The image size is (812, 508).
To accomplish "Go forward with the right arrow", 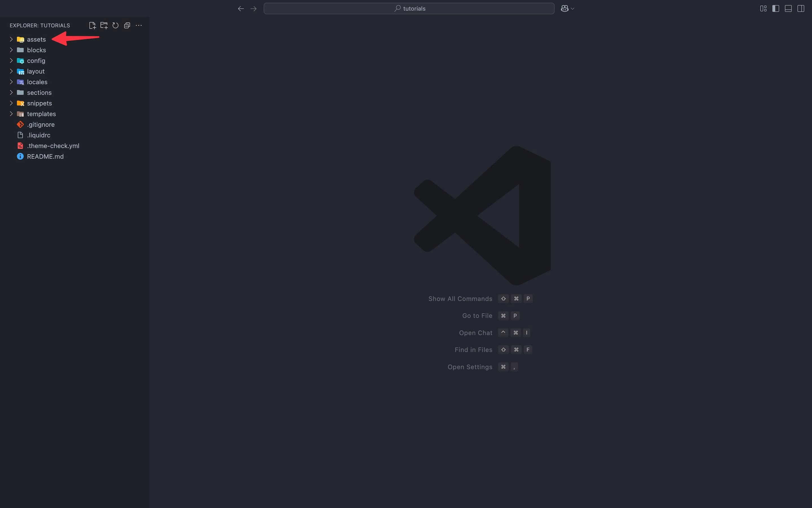I will tap(254, 9).
